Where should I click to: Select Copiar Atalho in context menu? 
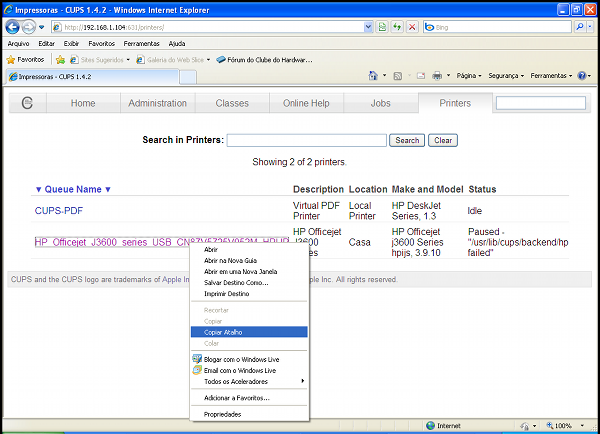pos(249,332)
